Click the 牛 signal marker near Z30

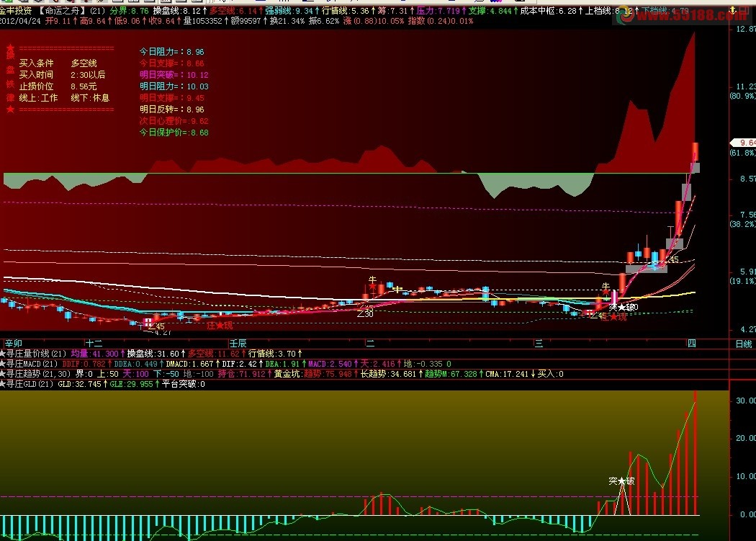pyautogui.click(x=372, y=280)
